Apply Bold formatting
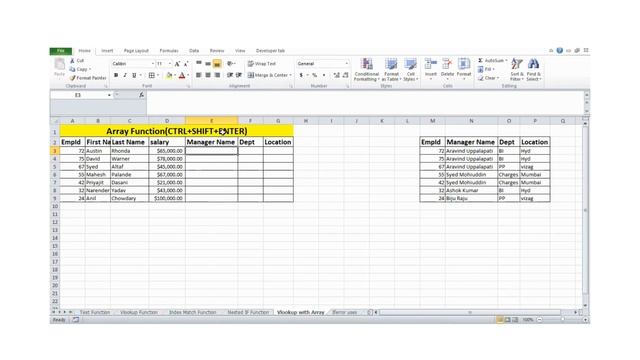 click(116, 75)
